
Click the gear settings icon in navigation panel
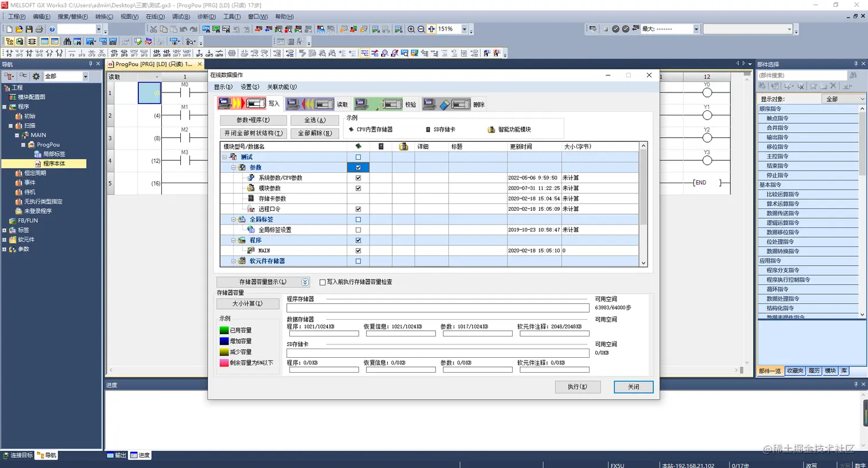pyautogui.click(x=36, y=76)
